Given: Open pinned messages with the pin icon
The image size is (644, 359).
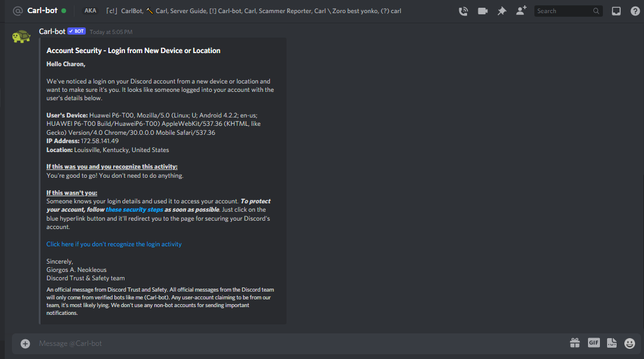Looking at the screenshot, I should click(x=502, y=11).
